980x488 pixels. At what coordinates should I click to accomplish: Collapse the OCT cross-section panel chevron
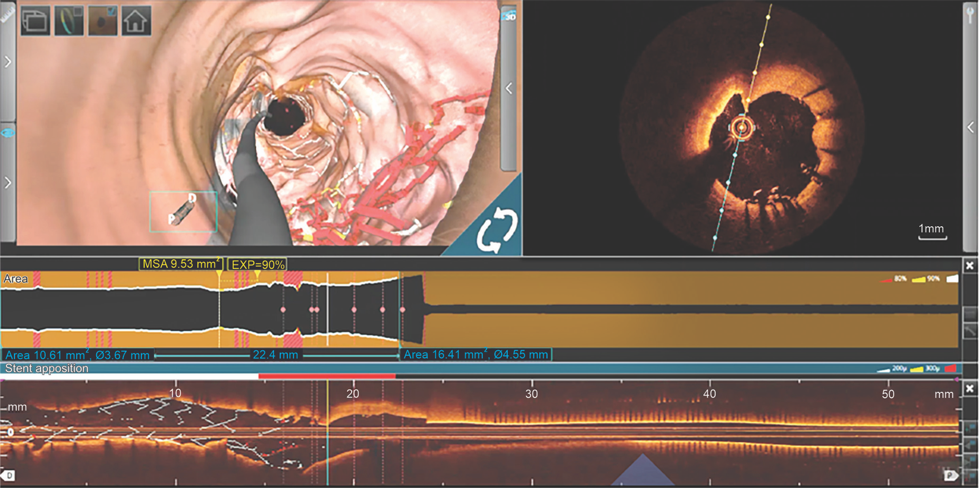971,127
